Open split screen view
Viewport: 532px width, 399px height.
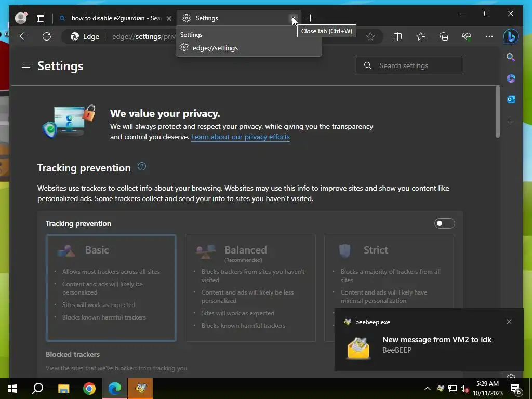[397, 36]
